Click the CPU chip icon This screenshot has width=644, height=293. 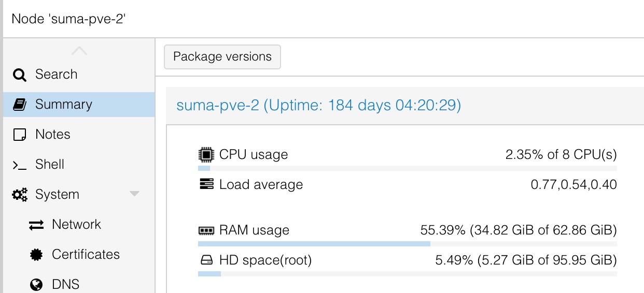tap(206, 154)
